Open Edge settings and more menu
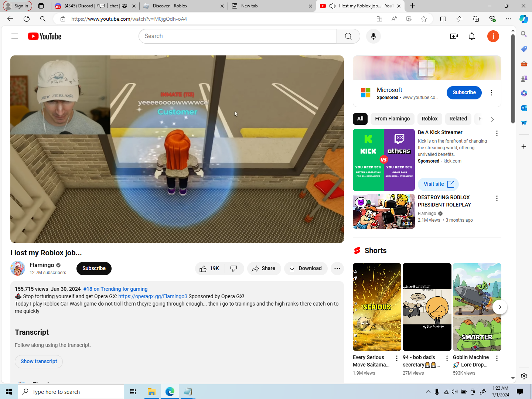The height and width of the screenshot is (399, 532). click(x=508, y=19)
